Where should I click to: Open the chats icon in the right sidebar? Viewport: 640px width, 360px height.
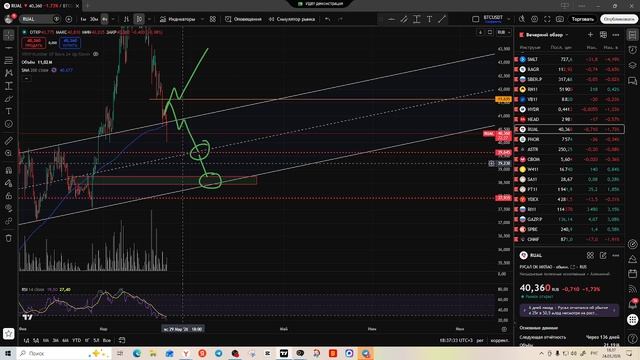pyautogui.click(x=632, y=81)
